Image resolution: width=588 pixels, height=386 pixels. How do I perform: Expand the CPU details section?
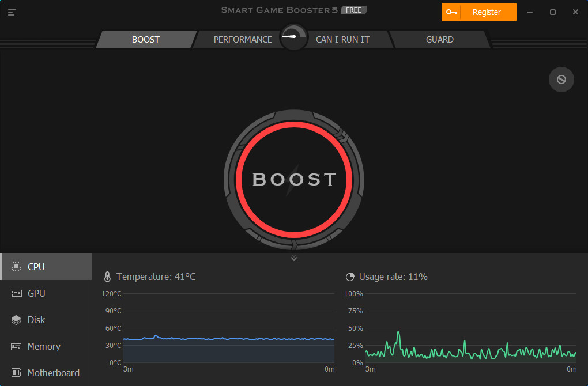coord(36,266)
